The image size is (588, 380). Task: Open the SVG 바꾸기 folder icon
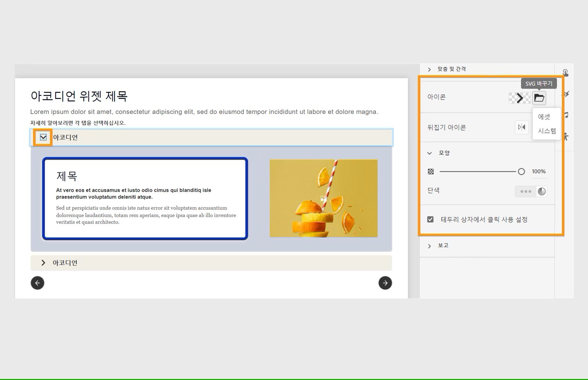538,98
